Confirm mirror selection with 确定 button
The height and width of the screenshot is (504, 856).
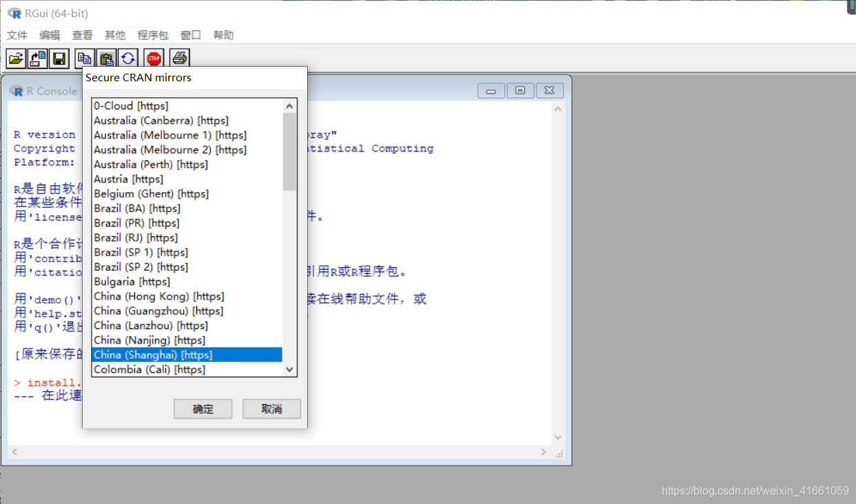(203, 408)
